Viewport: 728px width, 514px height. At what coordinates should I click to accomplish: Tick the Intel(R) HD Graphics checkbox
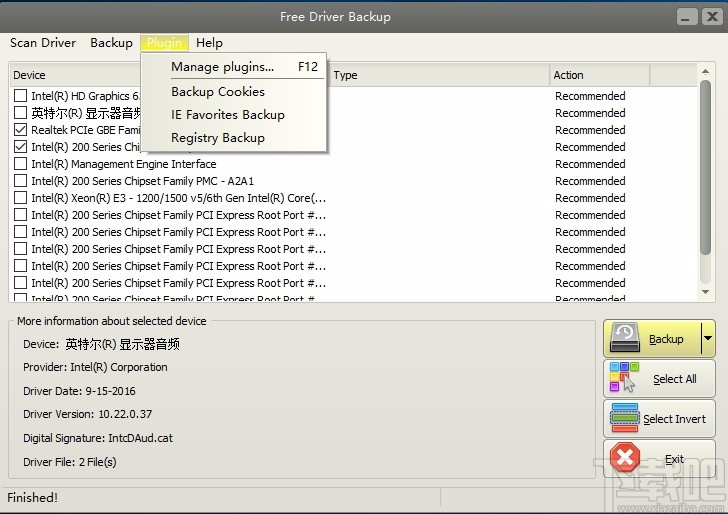[20, 96]
